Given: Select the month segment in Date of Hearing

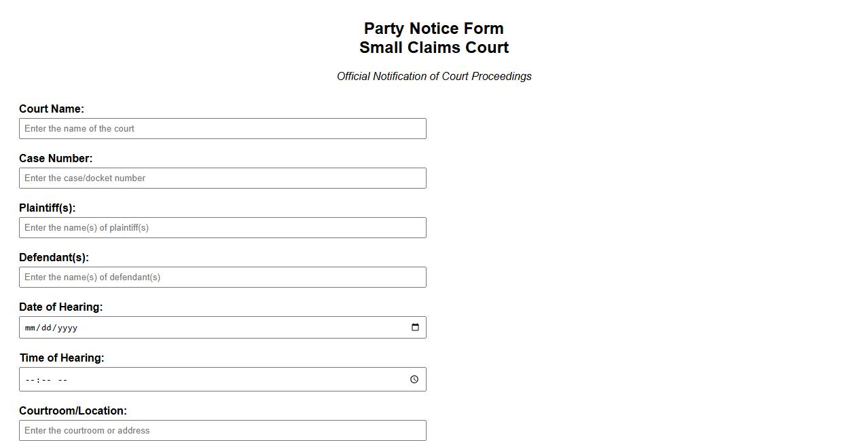Looking at the screenshot, I should tap(30, 327).
